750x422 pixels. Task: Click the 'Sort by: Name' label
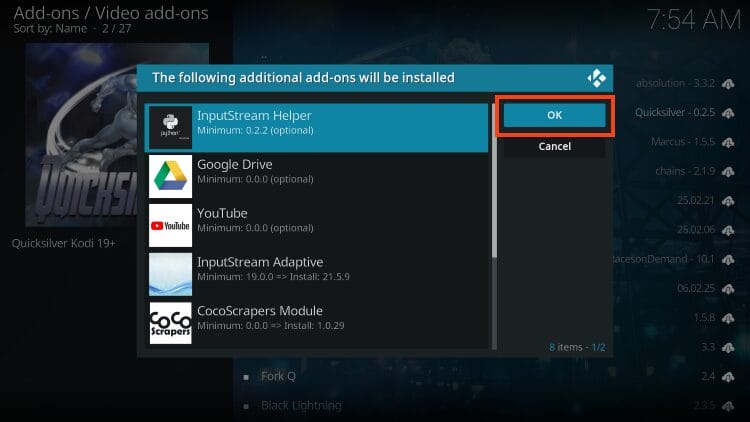(50, 28)
